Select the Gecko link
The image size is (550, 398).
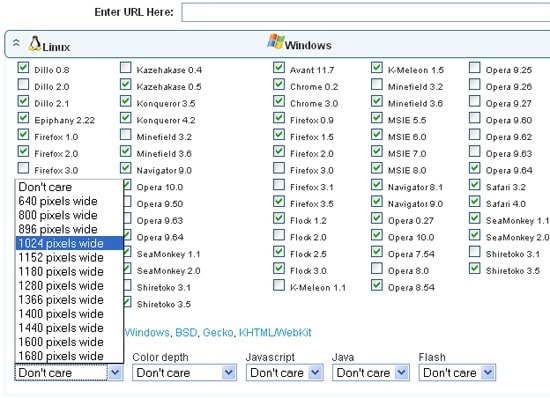218,332
